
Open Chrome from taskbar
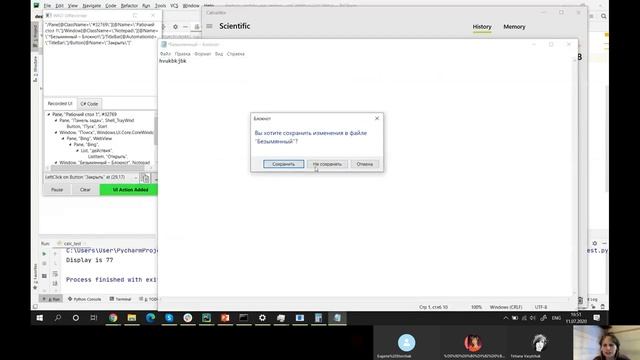click(x=113, y=318)
